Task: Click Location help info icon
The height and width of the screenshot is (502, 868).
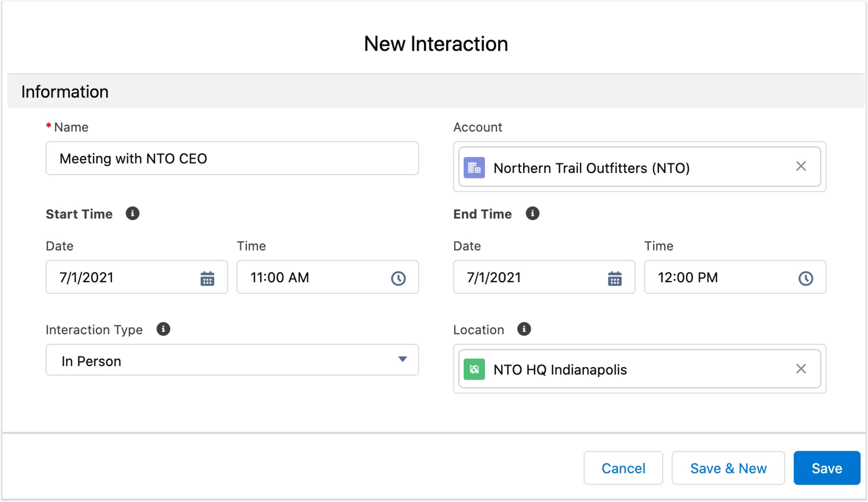Action: 524,329
